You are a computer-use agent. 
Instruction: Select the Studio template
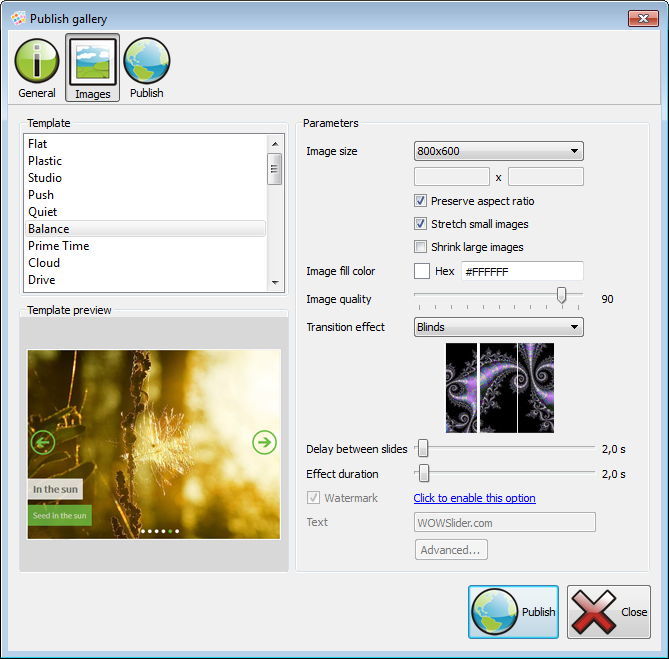[x=145, y=178]
